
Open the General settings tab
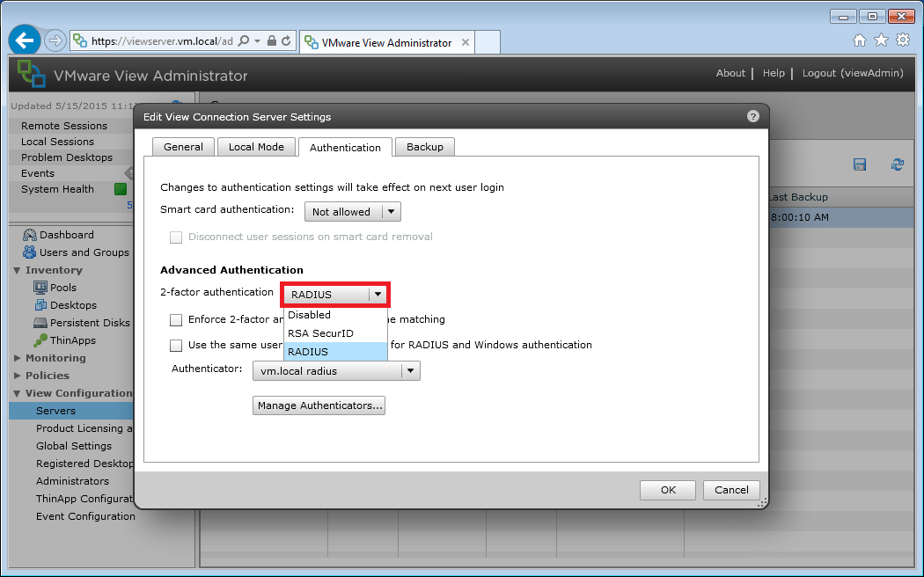click(183, 147)
